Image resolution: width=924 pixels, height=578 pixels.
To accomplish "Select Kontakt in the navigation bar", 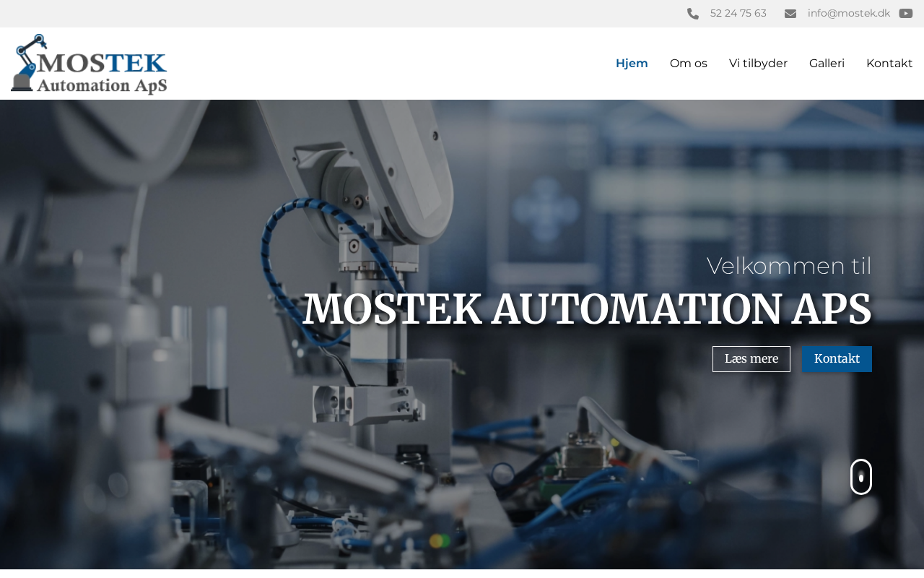I will coord(889,64).
